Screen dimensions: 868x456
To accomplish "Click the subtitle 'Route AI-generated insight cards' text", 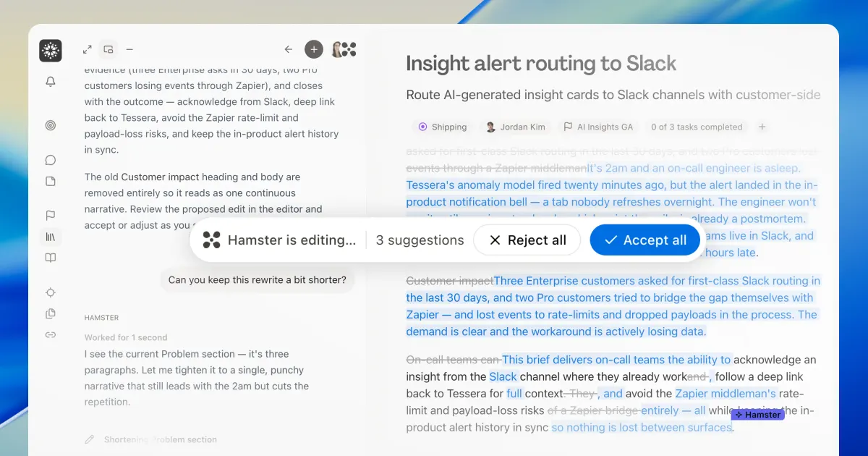I will click(613, 95).
